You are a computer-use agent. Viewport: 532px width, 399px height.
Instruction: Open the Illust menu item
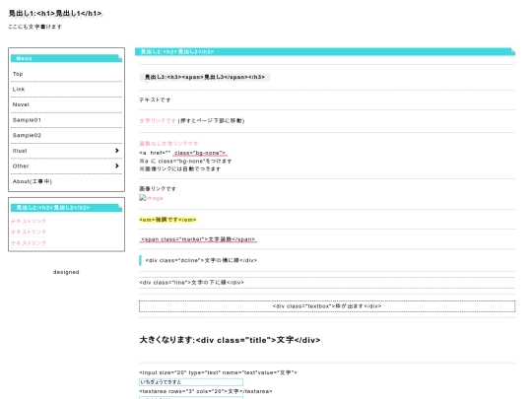coord(66,151)
